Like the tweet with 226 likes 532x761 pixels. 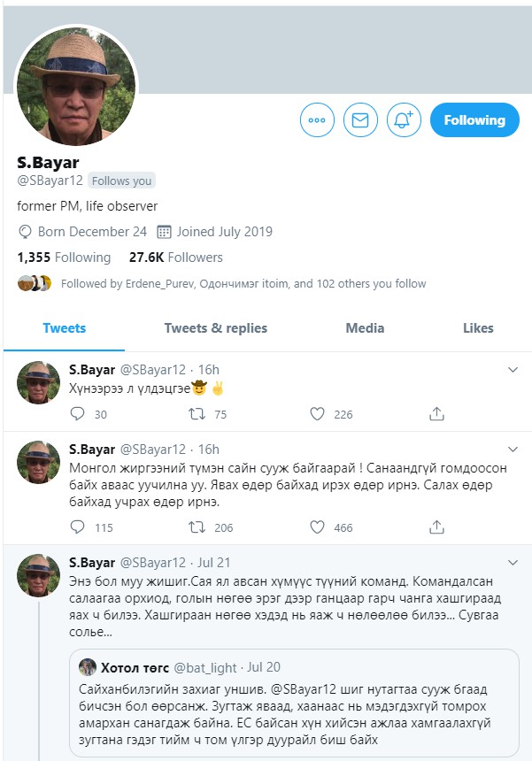[x=317, y=414]
